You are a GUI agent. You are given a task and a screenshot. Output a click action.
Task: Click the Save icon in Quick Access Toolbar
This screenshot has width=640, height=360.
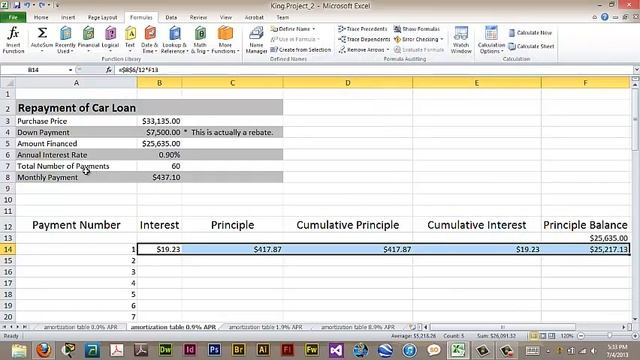click(17, 5)
